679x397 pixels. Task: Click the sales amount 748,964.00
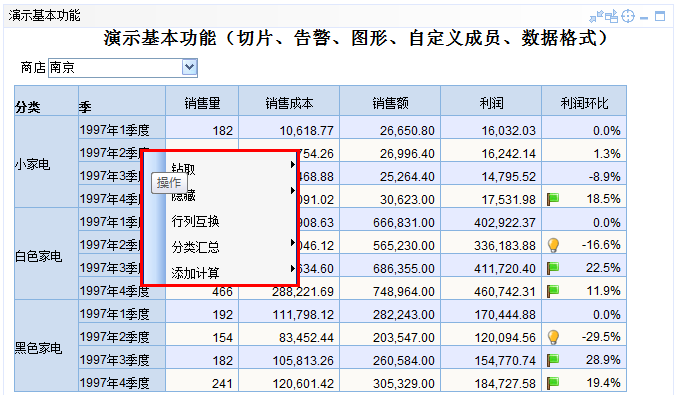point(404,292)
